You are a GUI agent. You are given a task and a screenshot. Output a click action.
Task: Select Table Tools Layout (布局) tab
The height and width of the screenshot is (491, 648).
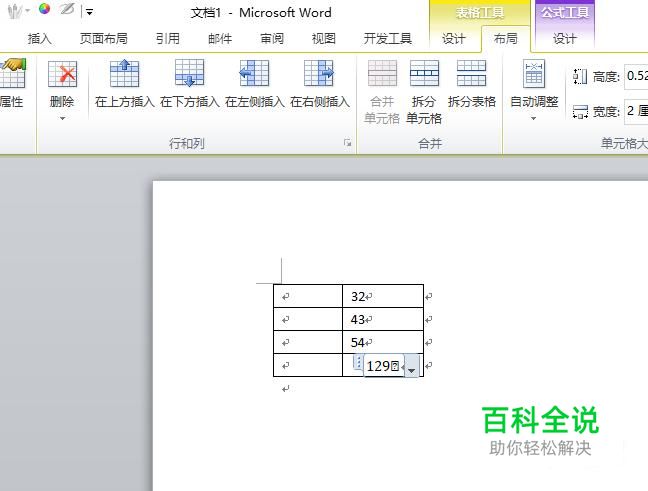tap(506, 39)
